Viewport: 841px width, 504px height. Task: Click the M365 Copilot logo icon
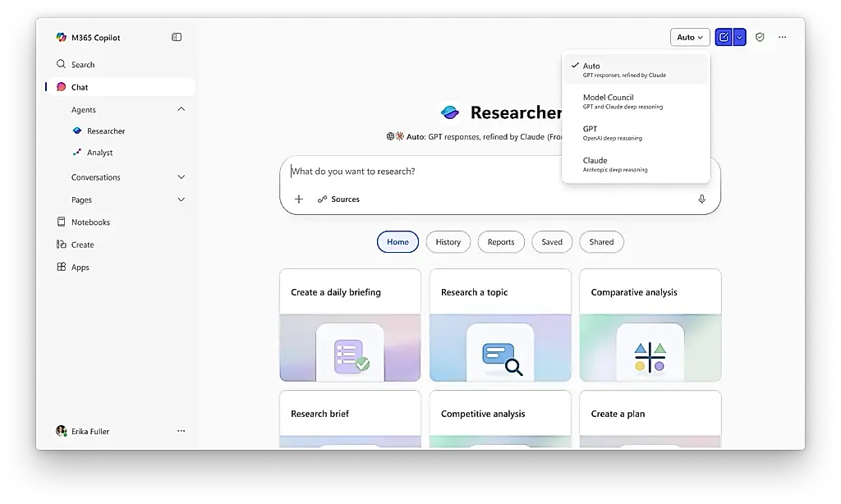coord(61,38)
